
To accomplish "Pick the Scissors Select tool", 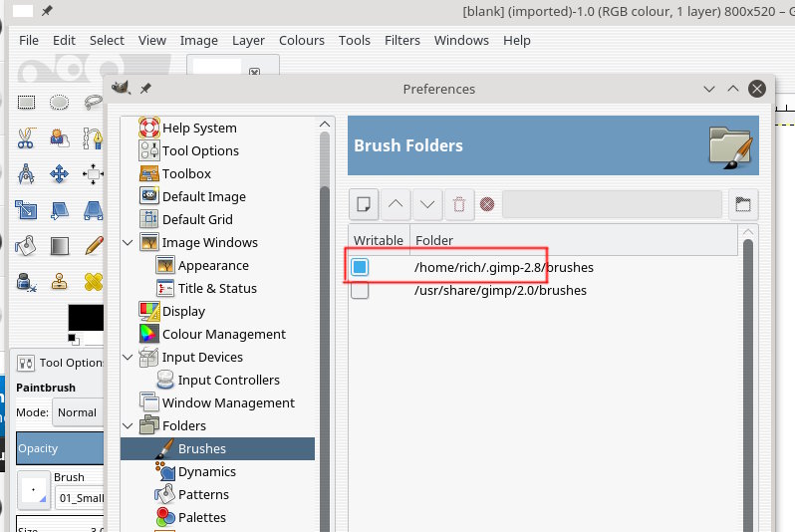I will click(26, 137).
